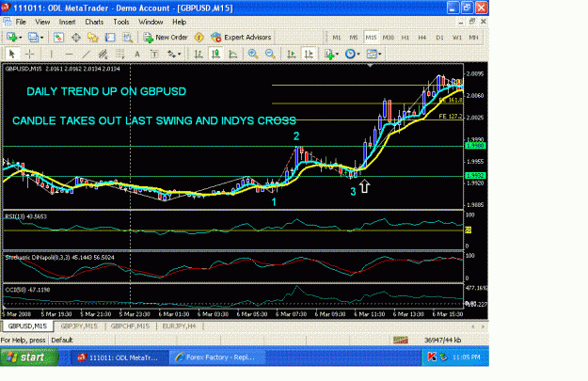Activate ODL MetaTrader taskbar button
Image resolution: width=588 pixels, height=381 pixels.
coord(119,357)
